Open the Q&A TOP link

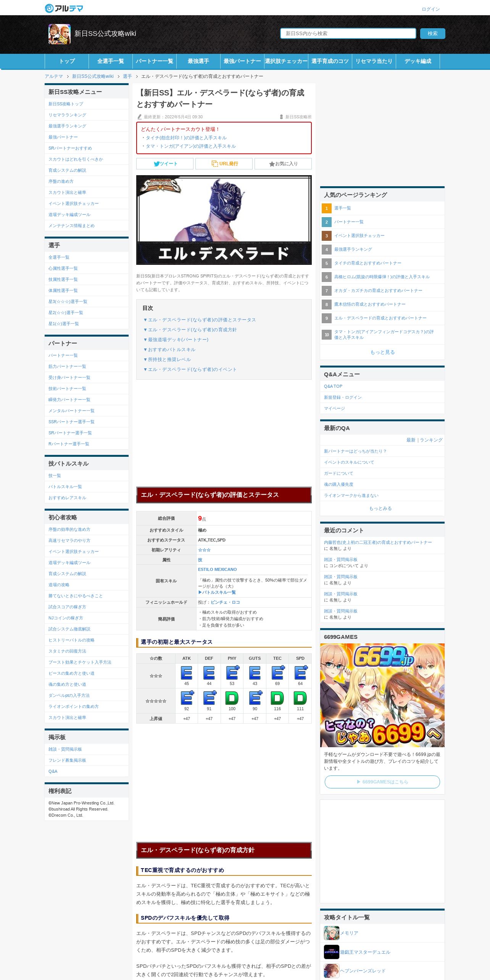[333, 386]
